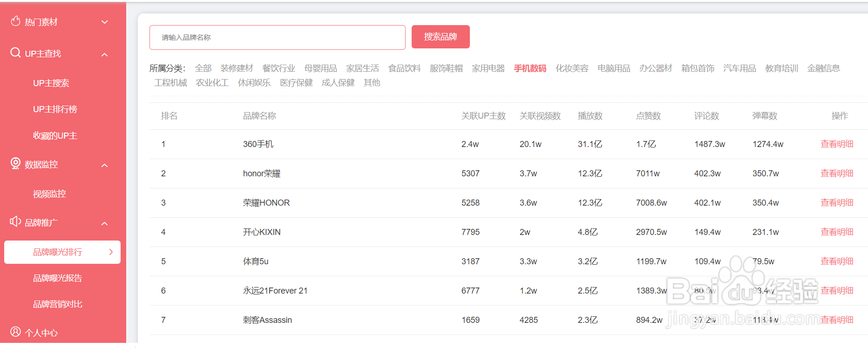The height and width of the screenshot is (348, 868).
Task: Open UP主搜索 in the sidebar
Action: coord(51,83)
